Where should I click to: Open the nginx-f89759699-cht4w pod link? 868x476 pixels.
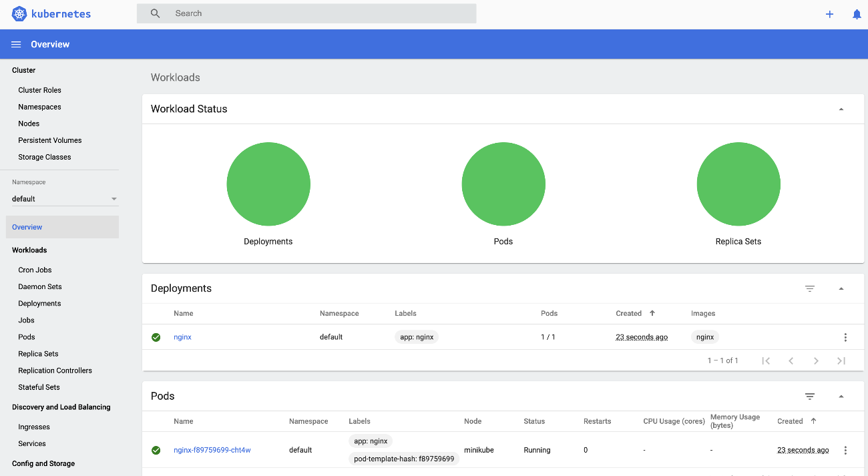coord(212,450)
